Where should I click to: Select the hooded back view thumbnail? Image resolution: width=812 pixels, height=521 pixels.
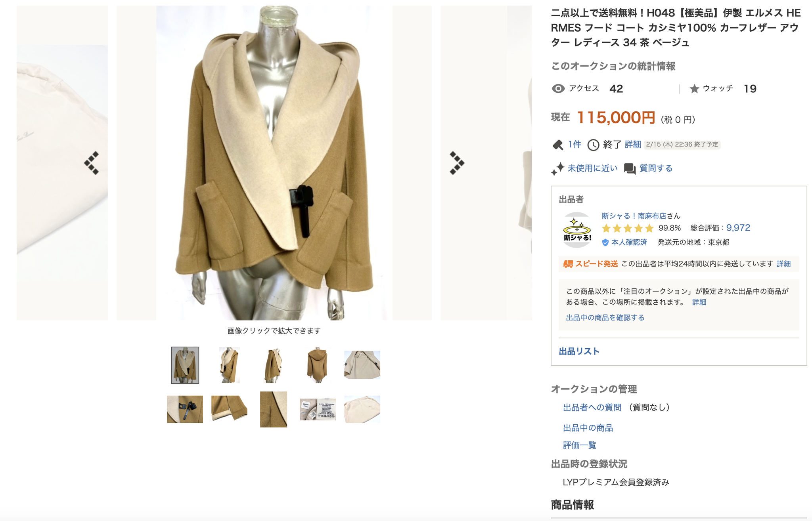point(318,365)
